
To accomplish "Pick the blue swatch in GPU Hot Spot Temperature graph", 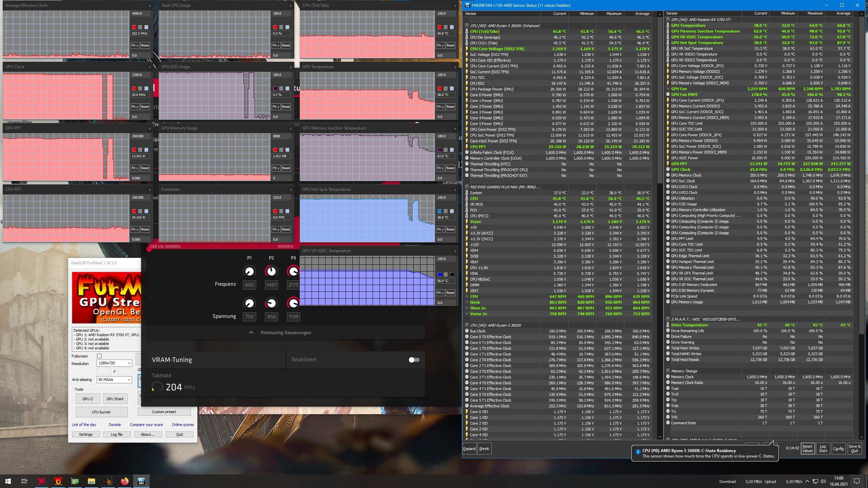I will [439, 211].
